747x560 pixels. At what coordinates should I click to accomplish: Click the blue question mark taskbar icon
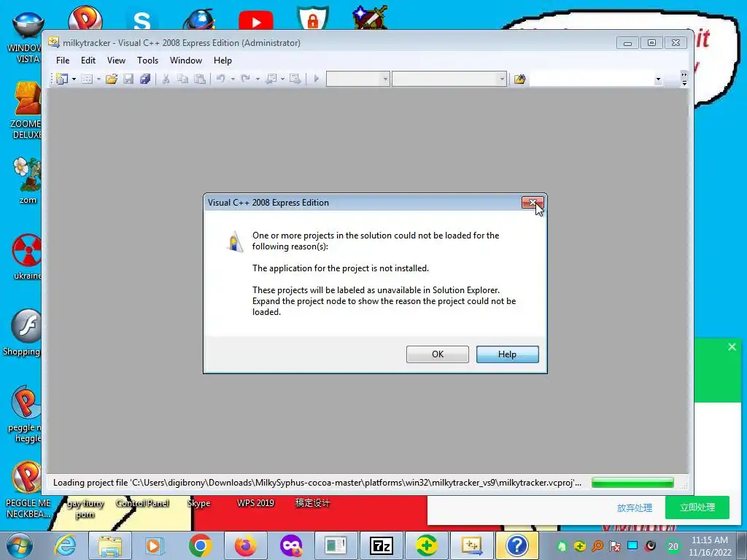pyautogui.click(x=517, y=545)
